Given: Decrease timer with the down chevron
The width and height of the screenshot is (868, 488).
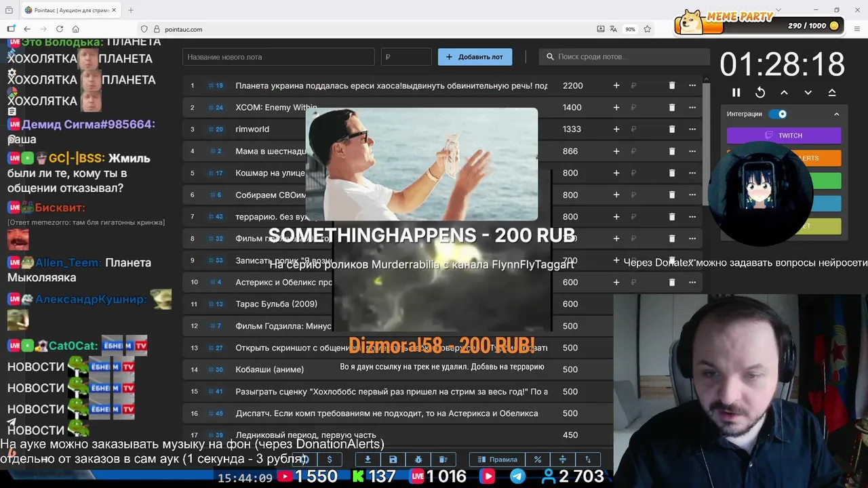Looking at the screenshot, I should pos(808,92).
